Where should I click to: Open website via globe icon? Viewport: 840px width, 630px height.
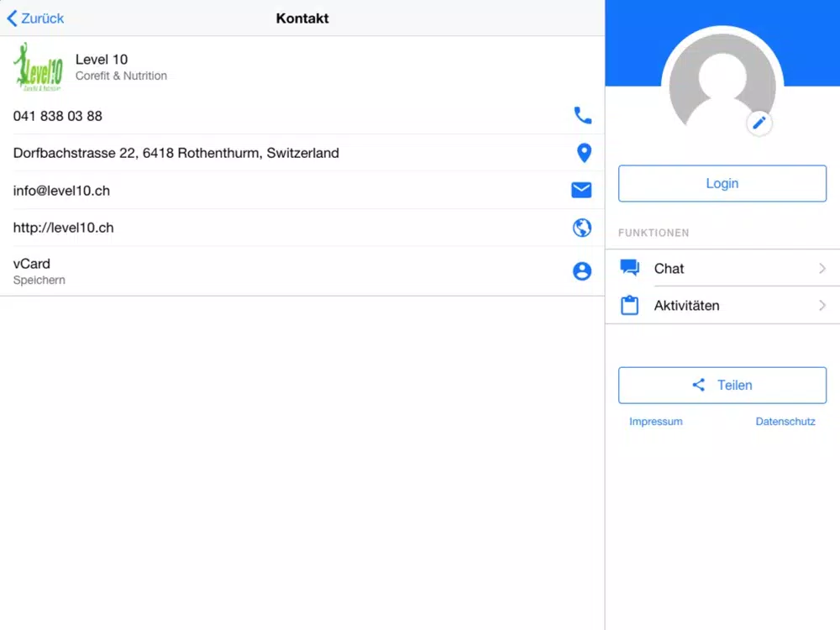click(x=582, y=228)
